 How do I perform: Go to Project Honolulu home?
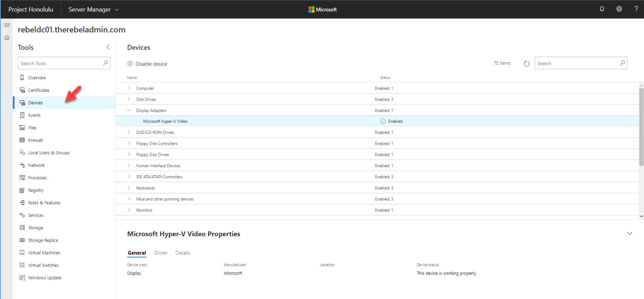[31, 9]
